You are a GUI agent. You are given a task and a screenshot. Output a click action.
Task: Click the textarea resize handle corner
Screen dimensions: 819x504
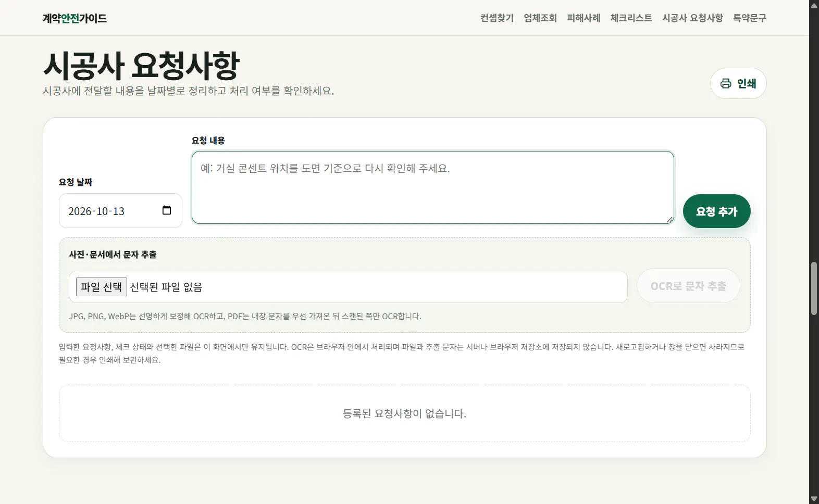pos(669,219)
